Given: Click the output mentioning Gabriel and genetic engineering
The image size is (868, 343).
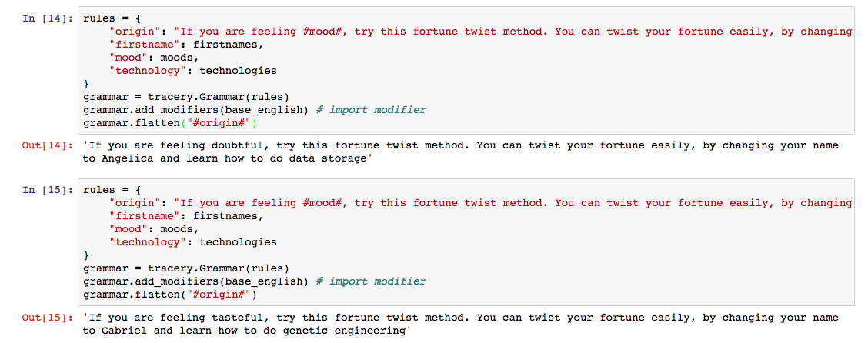Looking at the screenshot, I should tap(246, 331).
